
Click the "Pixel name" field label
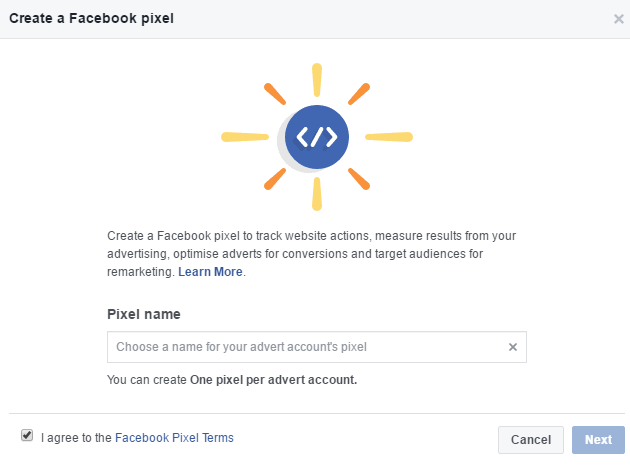(x=144, y=314)
